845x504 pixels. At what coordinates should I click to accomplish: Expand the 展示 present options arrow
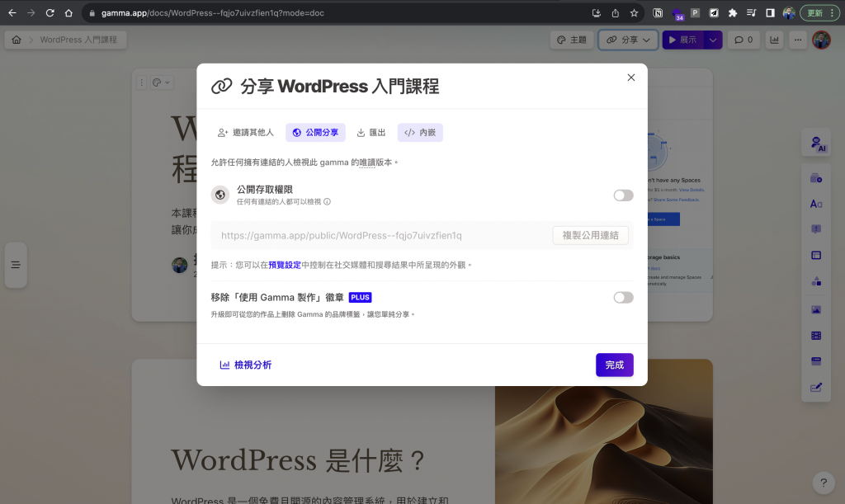pyautogui.click(x=713, y=40)
